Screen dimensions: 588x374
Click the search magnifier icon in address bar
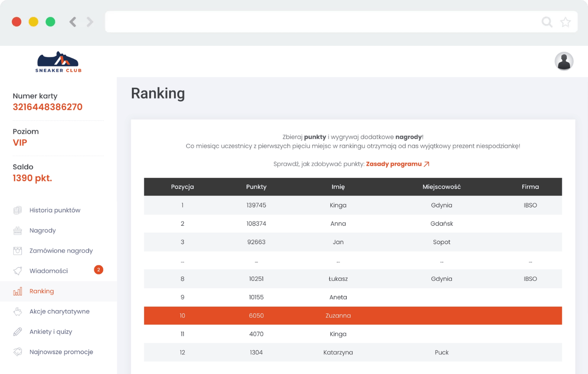547,22
